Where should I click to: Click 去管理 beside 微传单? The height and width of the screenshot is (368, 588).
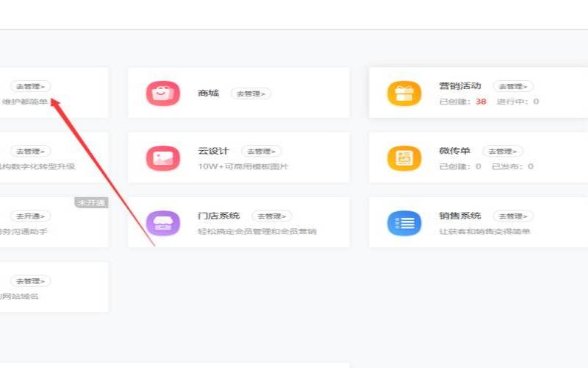tap(503, 151)
